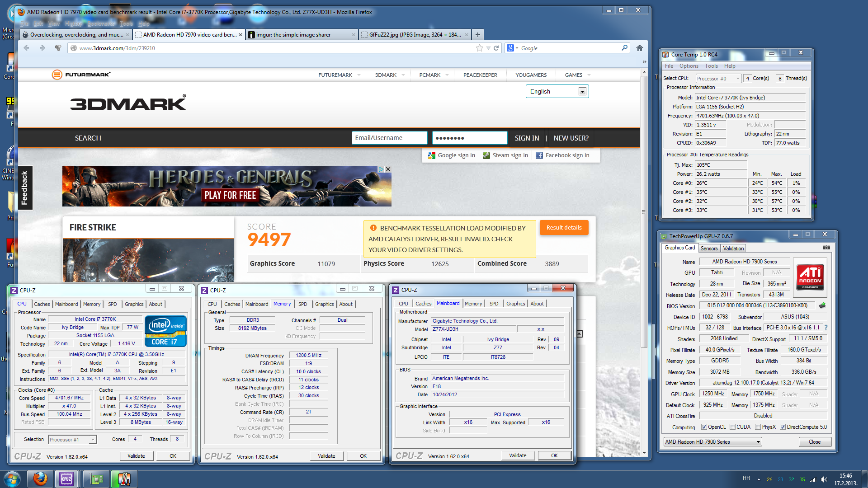Click the Firefox forward arrow

point(42,48)
